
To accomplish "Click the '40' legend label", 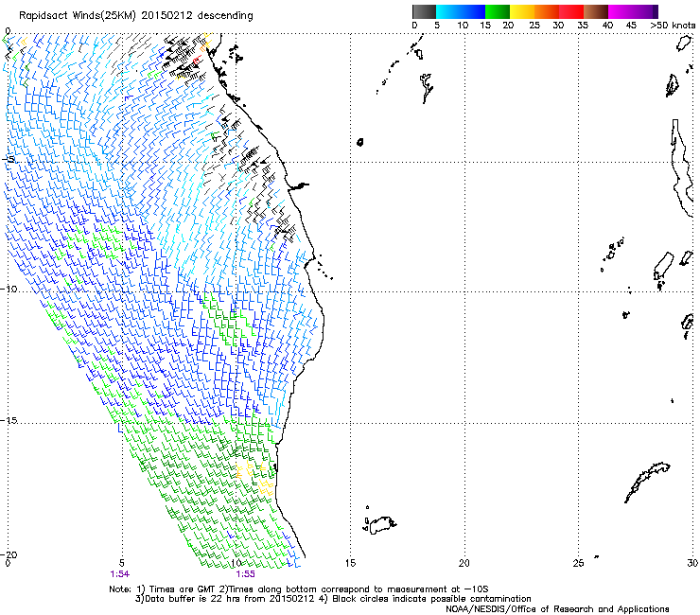I will (607, 26).
